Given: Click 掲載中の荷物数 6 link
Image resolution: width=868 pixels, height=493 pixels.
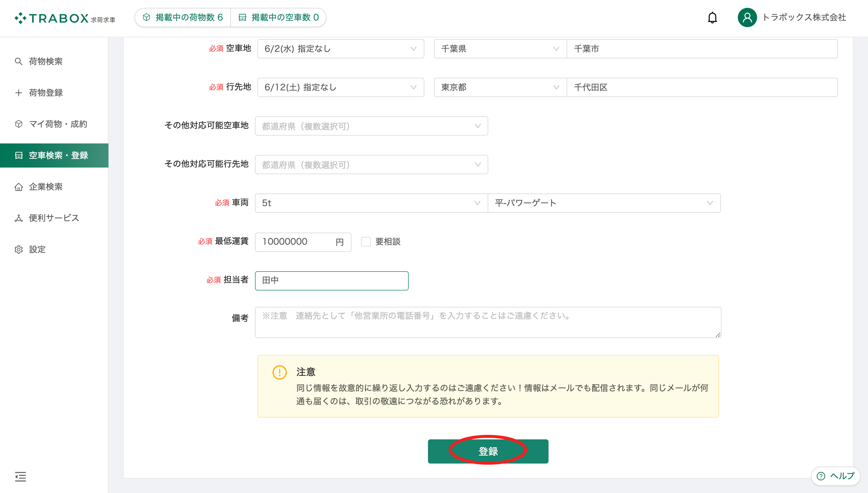Looking at the screenshot, I should click(183, 17).
